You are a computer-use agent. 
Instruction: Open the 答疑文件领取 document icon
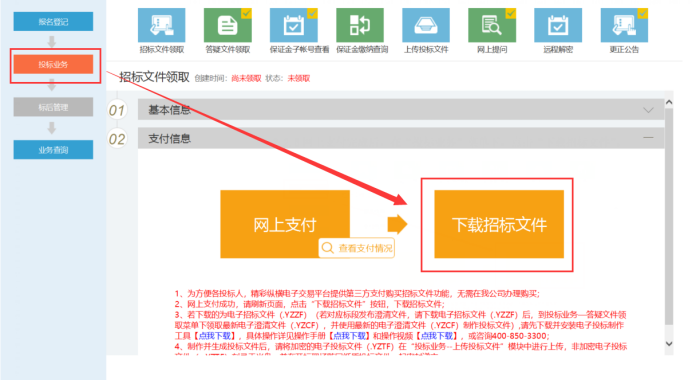[x=228, y=25]
